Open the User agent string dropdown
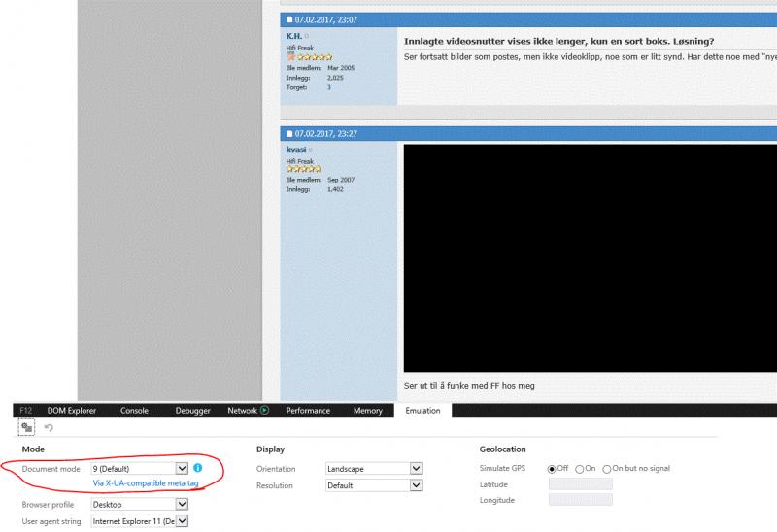Image resolution: width=777 pixels, height=532 pixels. click(x=140, y=521)
